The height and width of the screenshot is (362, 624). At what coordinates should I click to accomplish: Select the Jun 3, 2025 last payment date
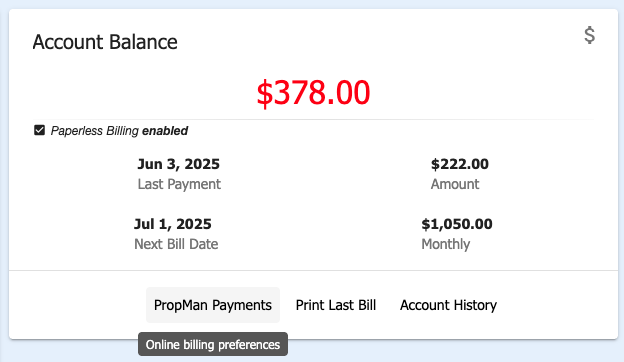point(178,164)
